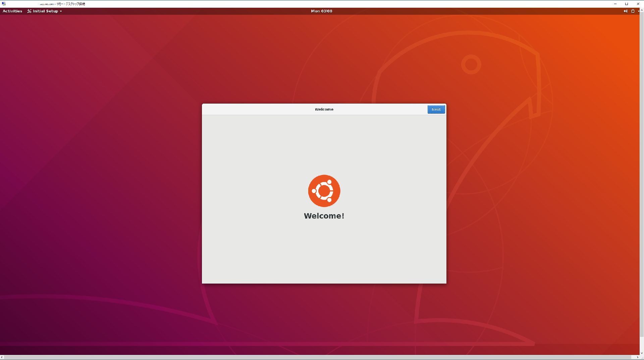The width and height of the screenshot is (644, 360).
Task: Click the large Welcome! heading text
Action: 324,216
